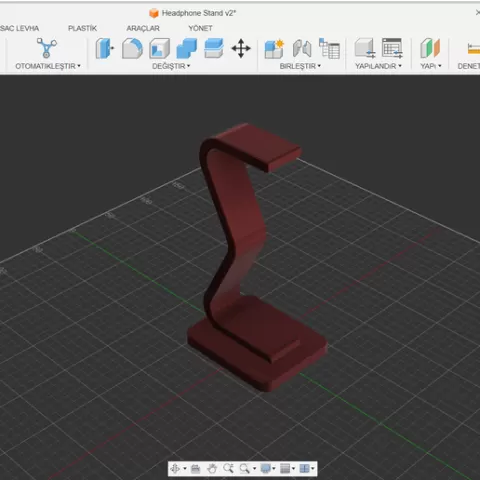
Task: Activate the Move/Copy four-arrow tool
Action: pos(241,49)
